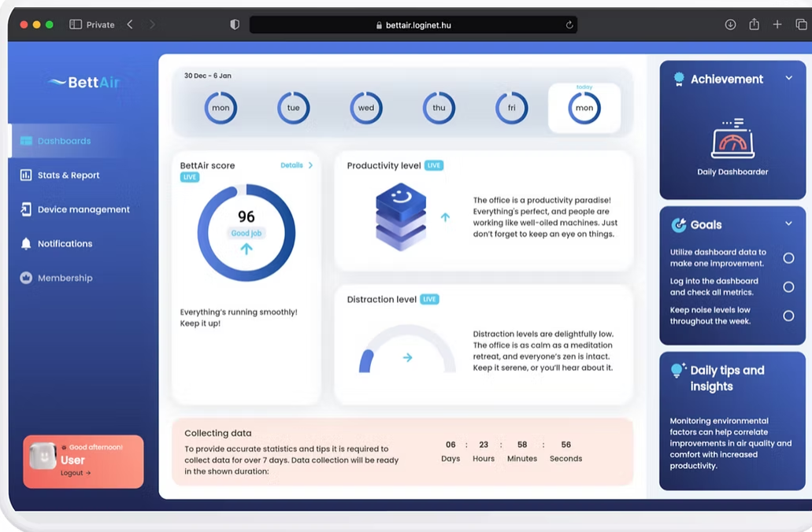This screenshot has height=532, width=812.
Task: Select the first mon day circle
Action: [x=221, y=108]
